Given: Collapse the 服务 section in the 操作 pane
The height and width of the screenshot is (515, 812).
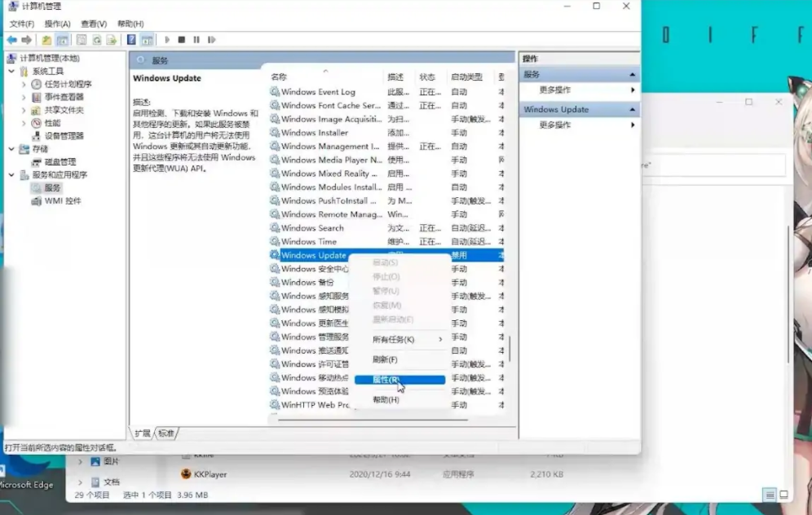Looking at the screenshot, I should pos(633,74).
